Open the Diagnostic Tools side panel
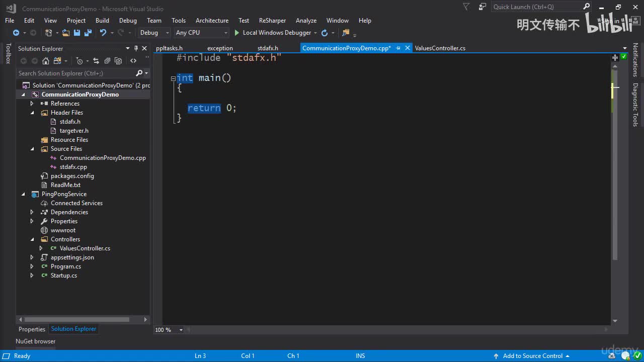This screenshot has height=362, width=644. [x=635, y=105]
